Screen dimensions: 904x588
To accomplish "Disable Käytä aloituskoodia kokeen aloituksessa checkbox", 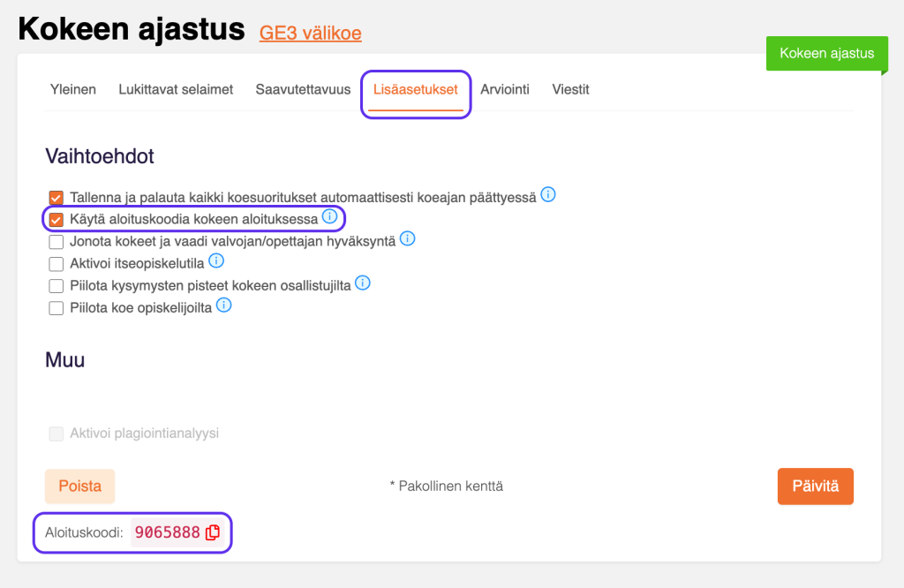I will point(56,219).
